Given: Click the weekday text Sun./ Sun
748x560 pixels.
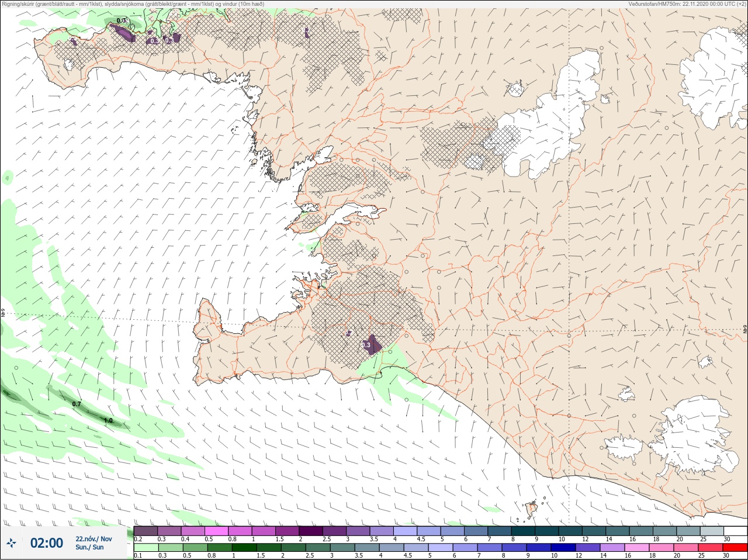Looking at the screenshot, I should tap(89, 547).
